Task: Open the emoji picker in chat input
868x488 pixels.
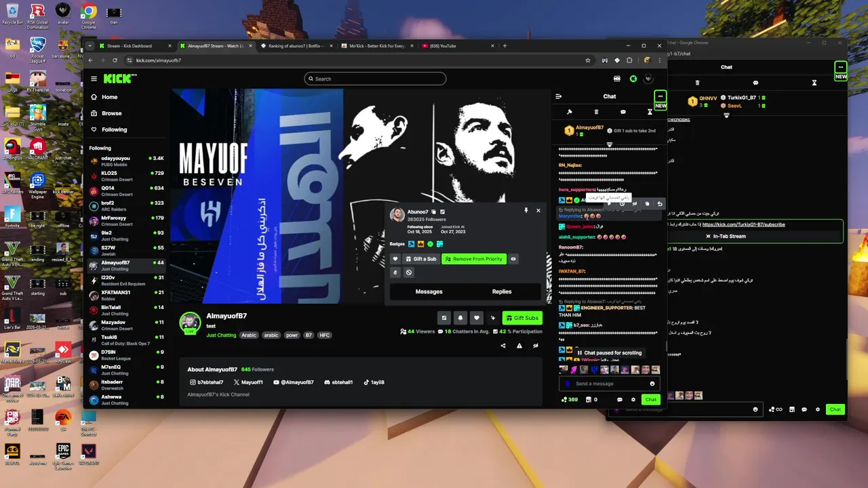Action: point(652,384)
